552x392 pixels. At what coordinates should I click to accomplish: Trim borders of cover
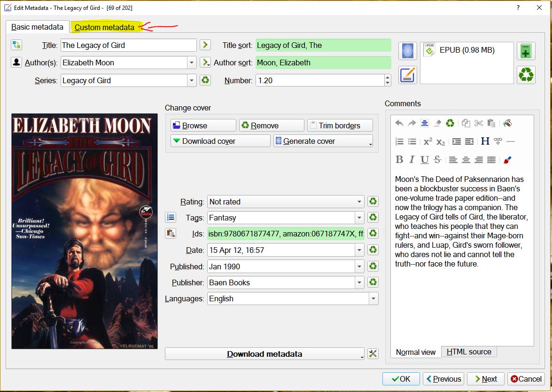click(x=340, y=125)
